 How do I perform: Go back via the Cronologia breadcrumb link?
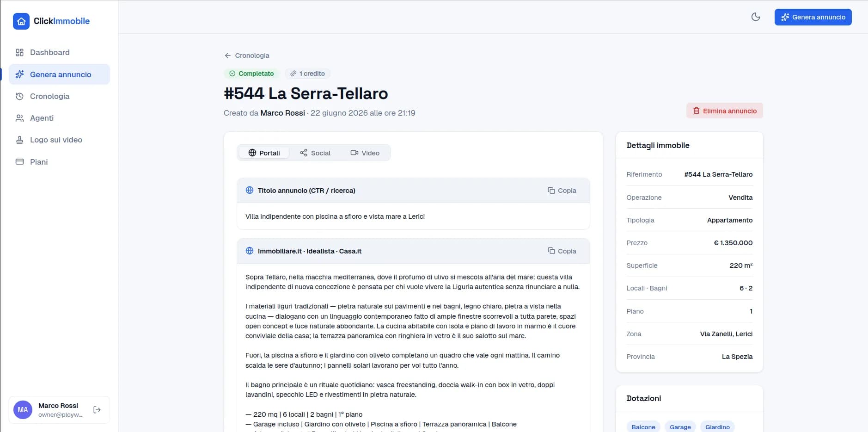coord(247,56)
